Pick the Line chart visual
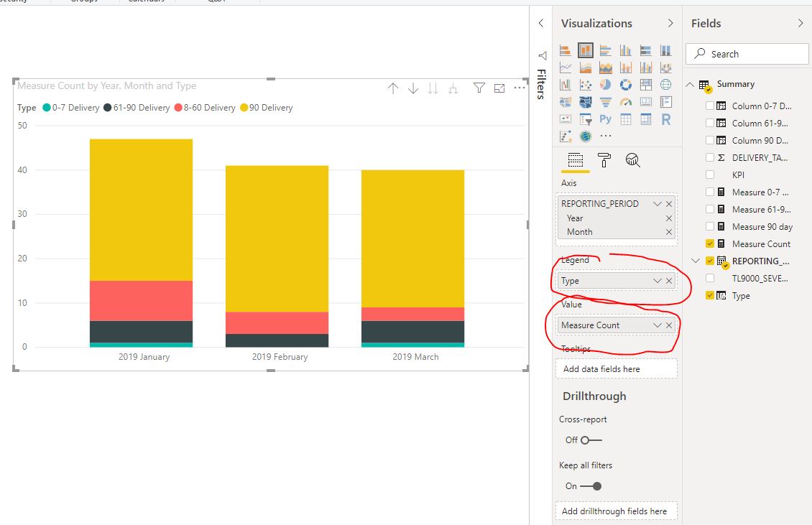This screenshot has height=525, width=812. [566, 68]
